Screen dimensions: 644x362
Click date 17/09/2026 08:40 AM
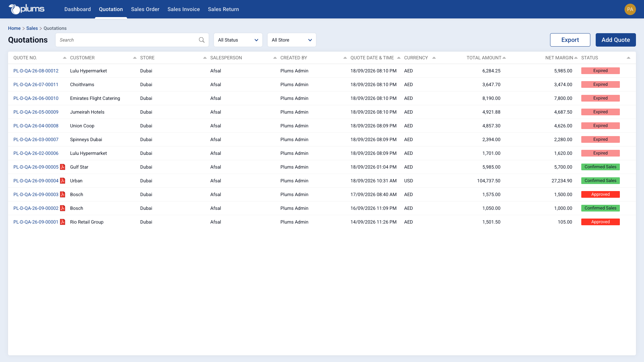coord(373,194)
